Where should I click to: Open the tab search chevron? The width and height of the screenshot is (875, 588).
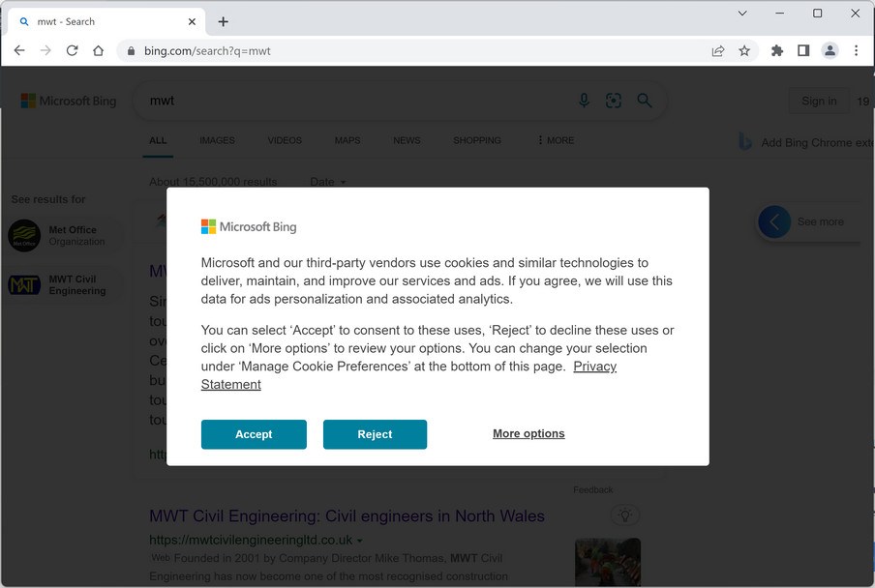click(x=742, y=14)
